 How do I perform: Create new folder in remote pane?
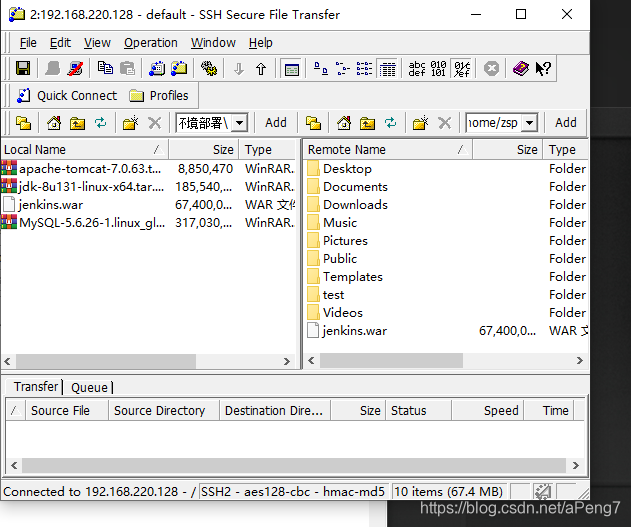click(x=420, y=123)
